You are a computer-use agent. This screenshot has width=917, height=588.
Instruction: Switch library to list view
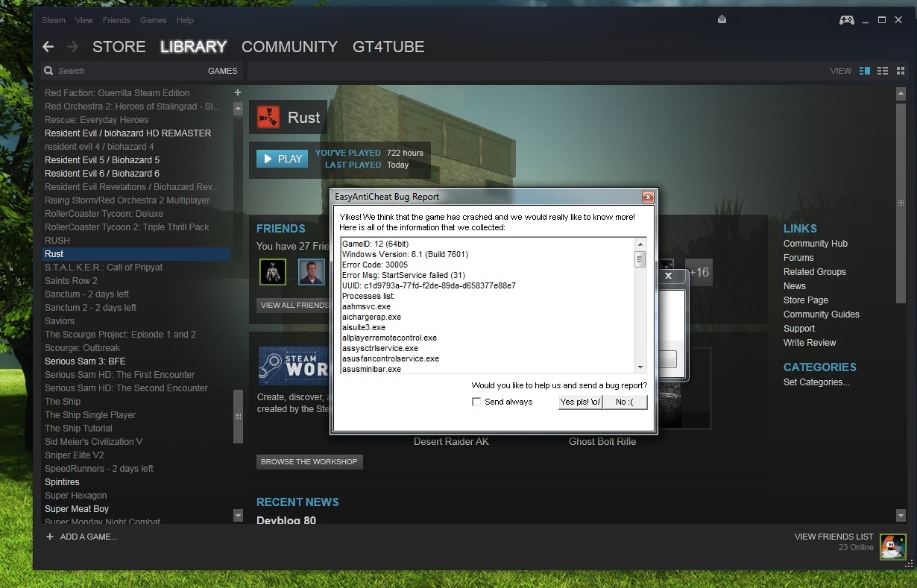click(x=883, y=71)
